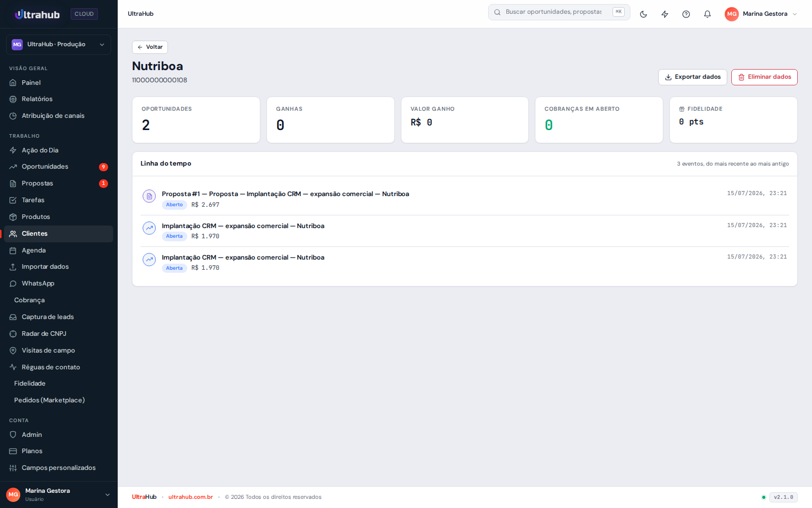
Task: Open help via the question mark icon
Action: (x=686, y=14)
